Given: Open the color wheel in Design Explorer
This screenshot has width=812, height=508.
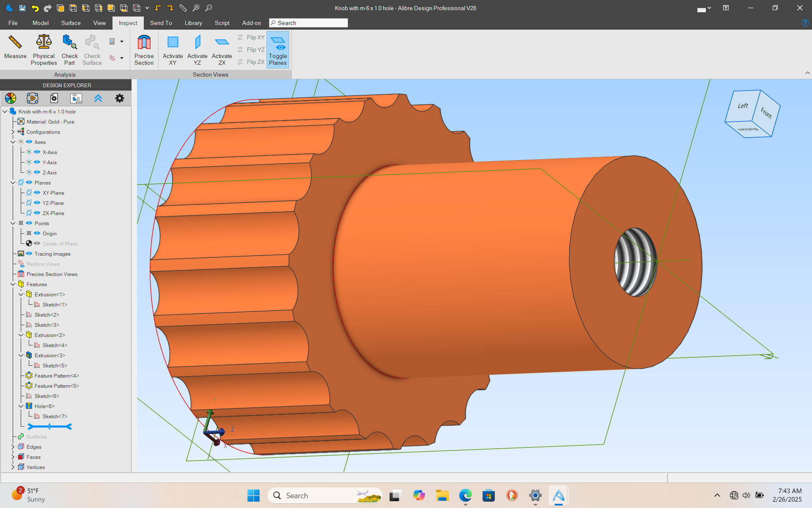Looking at the screenshot, I should [x=11, y=98].
